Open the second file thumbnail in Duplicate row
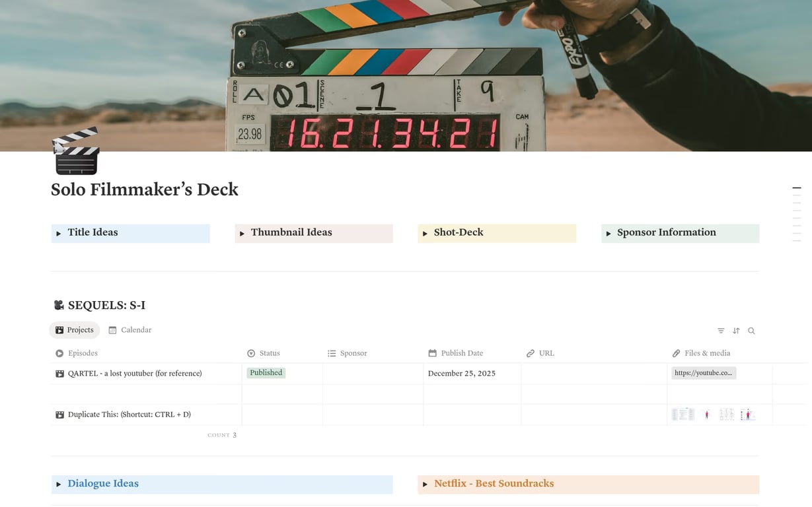The height and width of the screenshot is (507, 812). 707,415
